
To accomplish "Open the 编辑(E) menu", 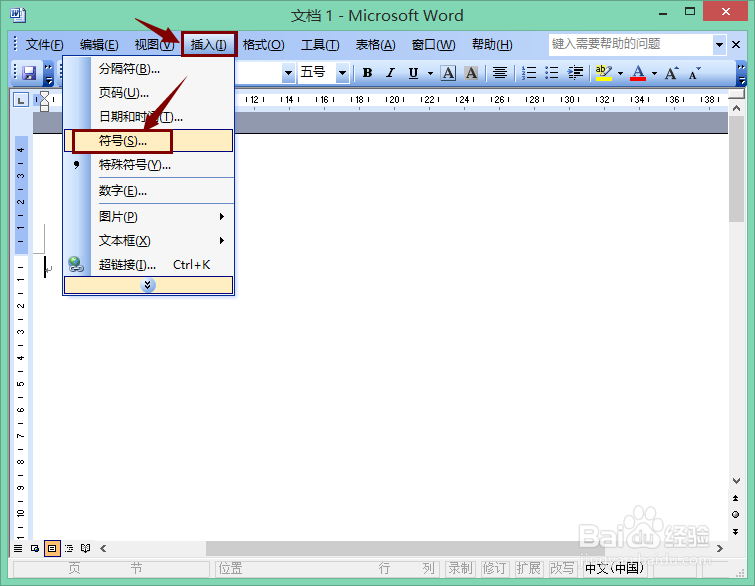I will click(x=99, y=45).
